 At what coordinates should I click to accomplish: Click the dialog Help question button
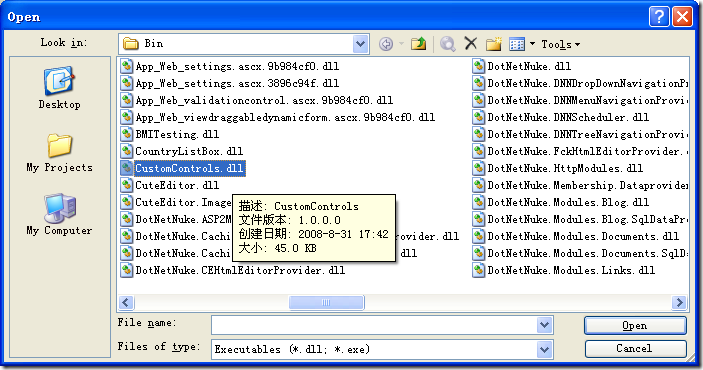(x=659, y=17)
